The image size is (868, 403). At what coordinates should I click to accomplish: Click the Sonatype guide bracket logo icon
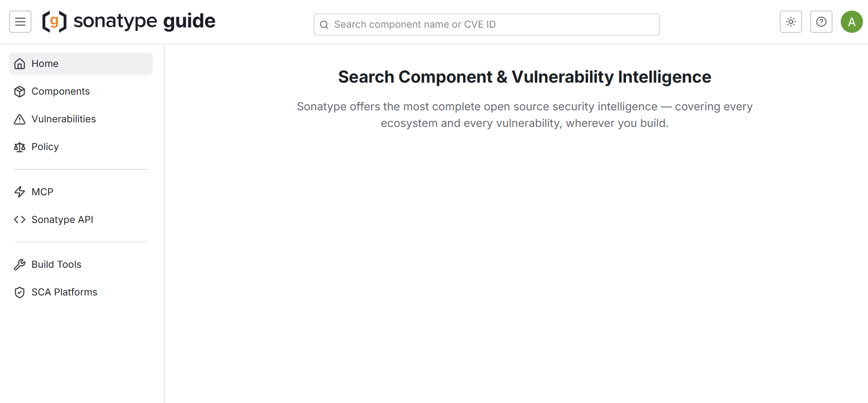(54, 22)
